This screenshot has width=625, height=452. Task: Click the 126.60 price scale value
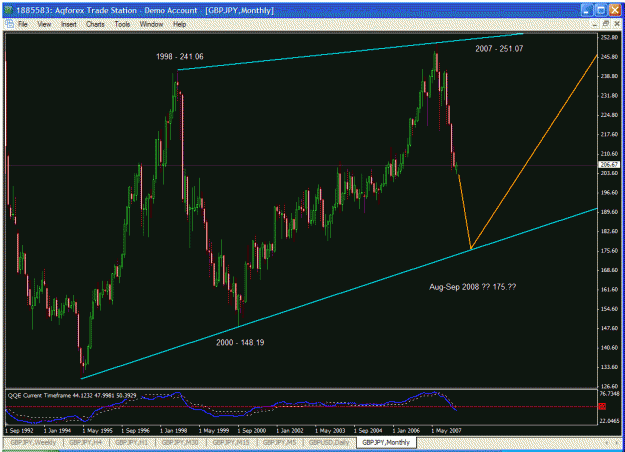(609, 386)
